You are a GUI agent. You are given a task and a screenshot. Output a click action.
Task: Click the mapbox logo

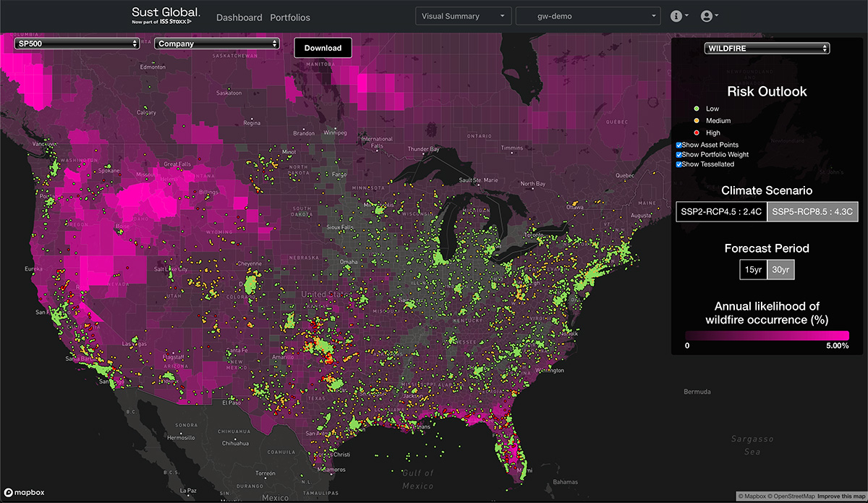click(x=24, y=492)
